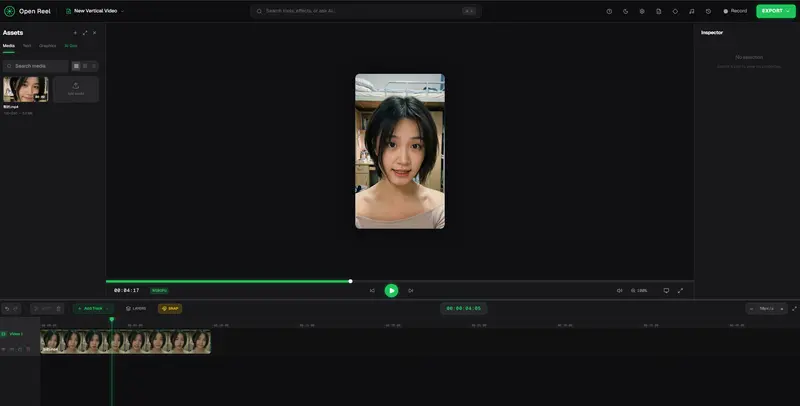
Task: Focus the top search tools and effects field
Action: 365,11
